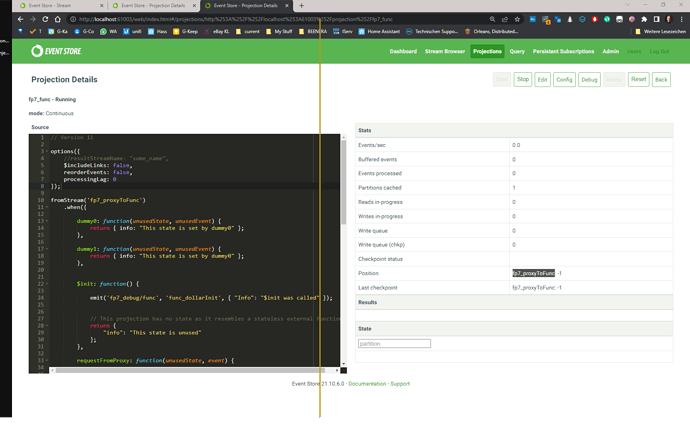Open the eBay KL bookmark
Viewport: 690px width, 427px height.
point(217,32)
